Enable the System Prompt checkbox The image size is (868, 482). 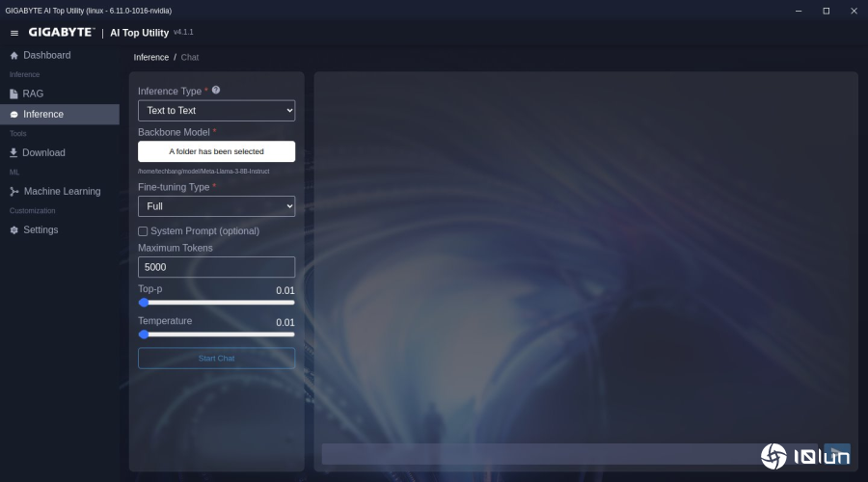click(143, 231)
